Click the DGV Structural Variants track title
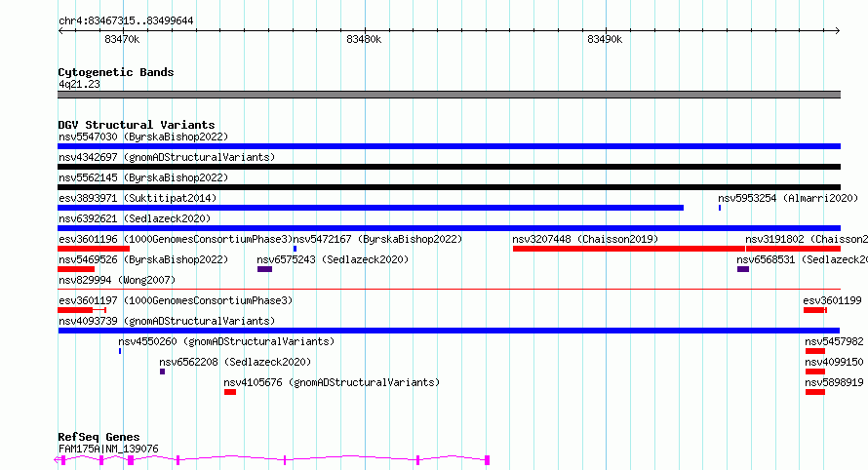Viewport: 868px width, 470px height. click(x=137, y=125)
